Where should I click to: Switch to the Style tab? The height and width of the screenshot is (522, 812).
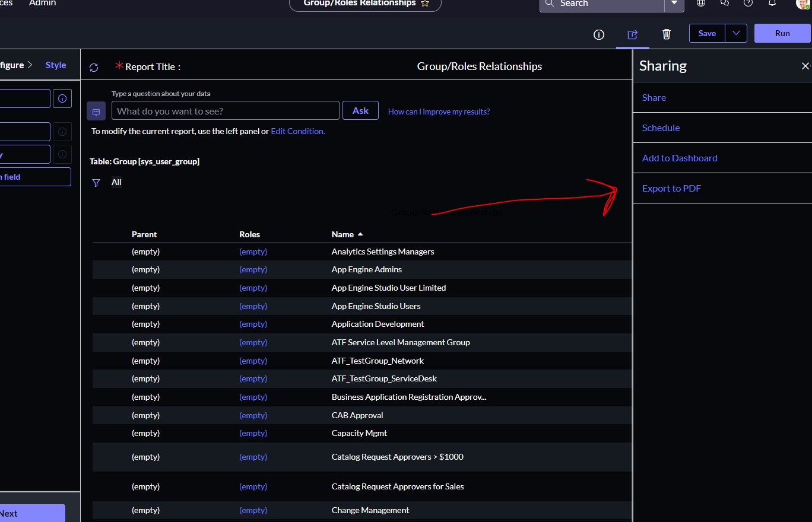click(x=55, y=65)
